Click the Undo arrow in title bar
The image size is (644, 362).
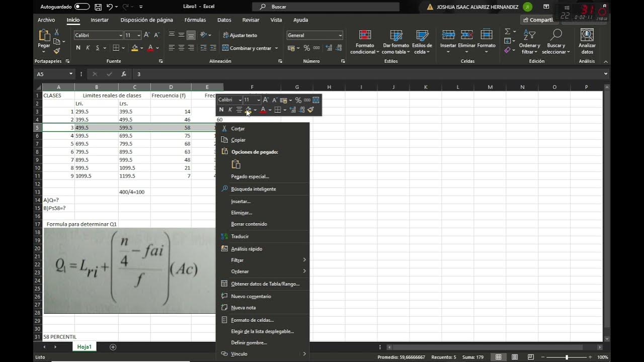point(110,7)
